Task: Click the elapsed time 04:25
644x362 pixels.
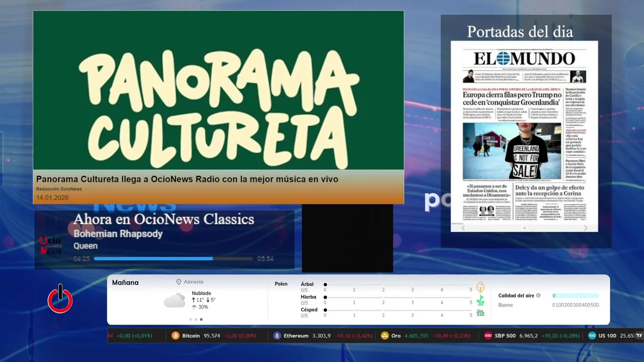Action: click(82, 259)
